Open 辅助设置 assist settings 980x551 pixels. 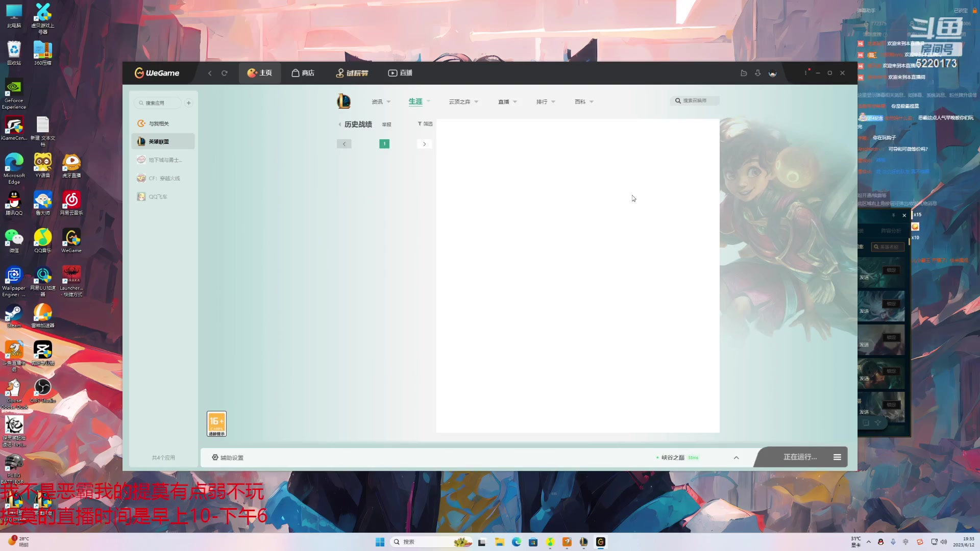click(228, 458)
